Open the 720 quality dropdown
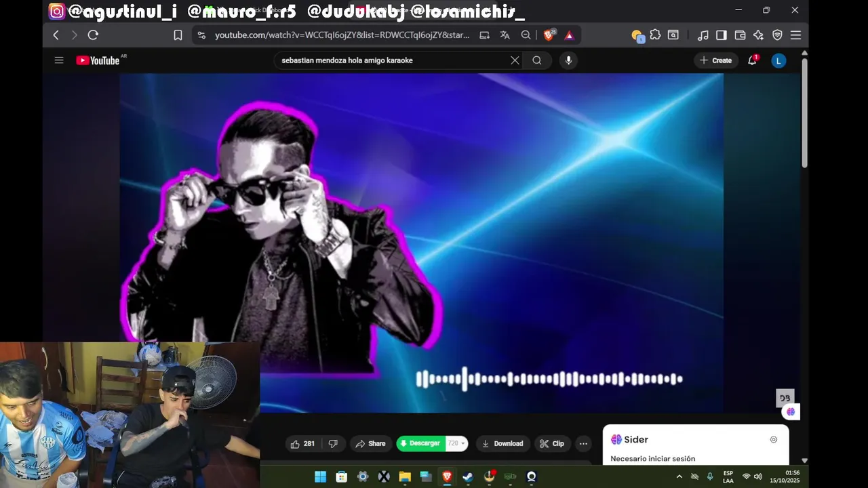The width and height of the screenshot is (868, 488). [457, 443]
